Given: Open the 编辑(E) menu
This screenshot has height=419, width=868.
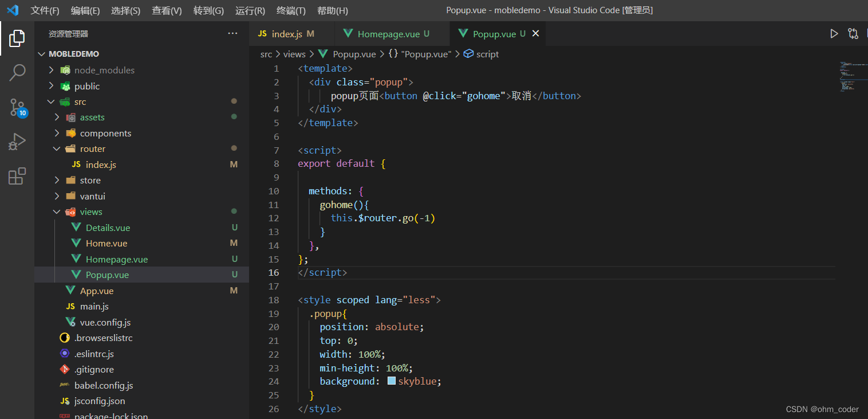Looking at the screenshot, I should click(x=85, y=10).
